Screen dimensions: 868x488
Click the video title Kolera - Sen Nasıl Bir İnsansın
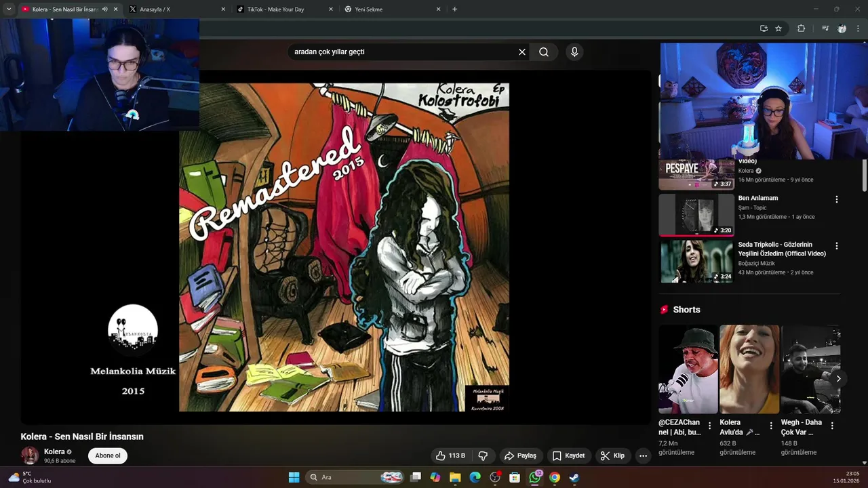[82, 436]
